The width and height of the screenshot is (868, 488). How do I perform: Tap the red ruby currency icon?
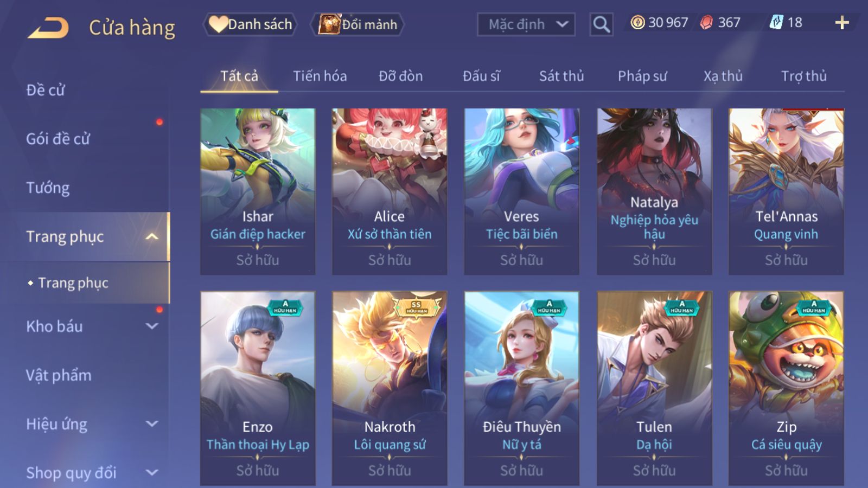click(706, 22)
